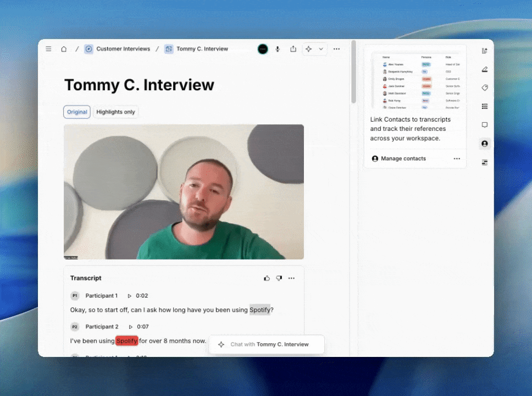The height and width of the screenshot is (396, 532).
Task: Open top right sidebar summary icon
Action: pyautogui.click(x=485, y=51)
